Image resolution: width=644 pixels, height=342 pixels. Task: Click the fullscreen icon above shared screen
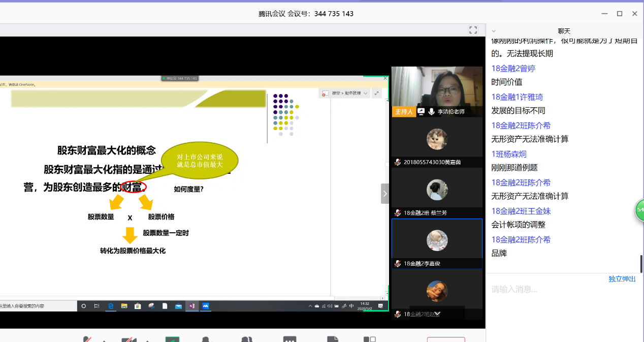473,30
